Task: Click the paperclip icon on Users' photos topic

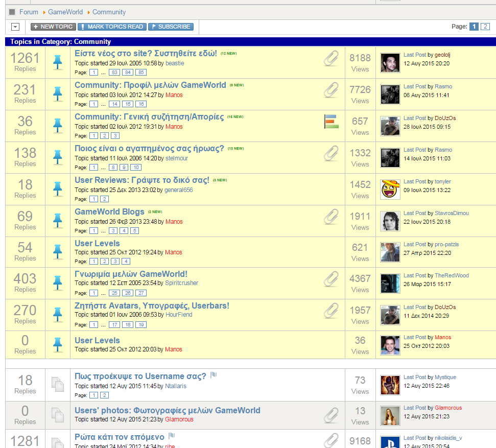Action: [x=331, y=414]
